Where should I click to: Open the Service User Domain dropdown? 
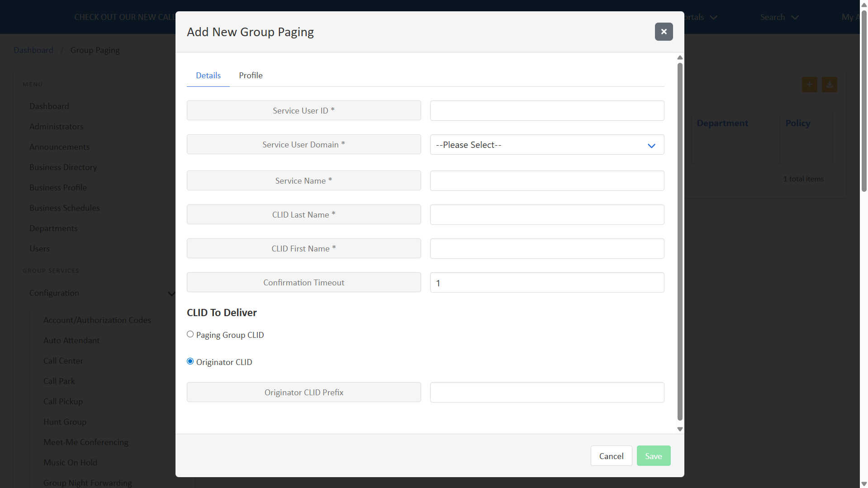click(x=546, y=145)
